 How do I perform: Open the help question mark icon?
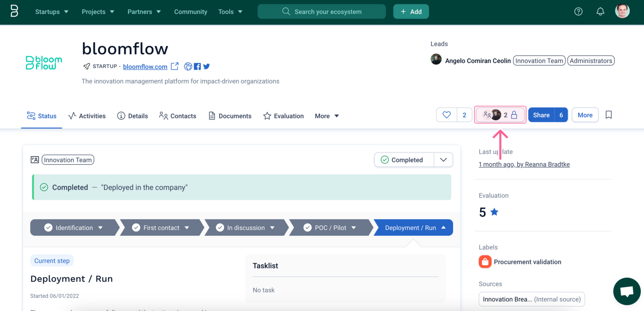[578, 12]
